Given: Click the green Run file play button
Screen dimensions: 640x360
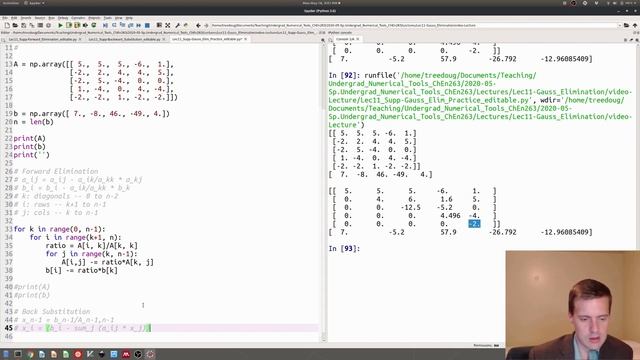Looking at the screenshot, I should (x=60, y=25).
